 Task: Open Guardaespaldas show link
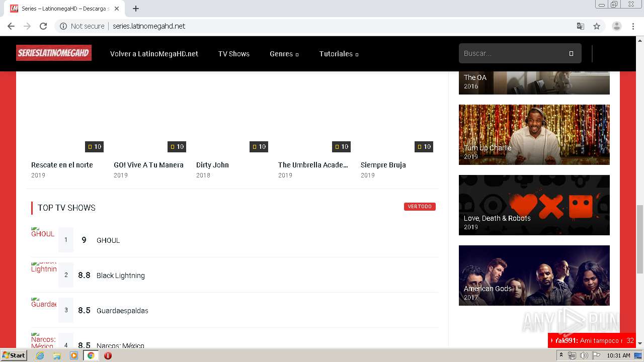point(122,311)
